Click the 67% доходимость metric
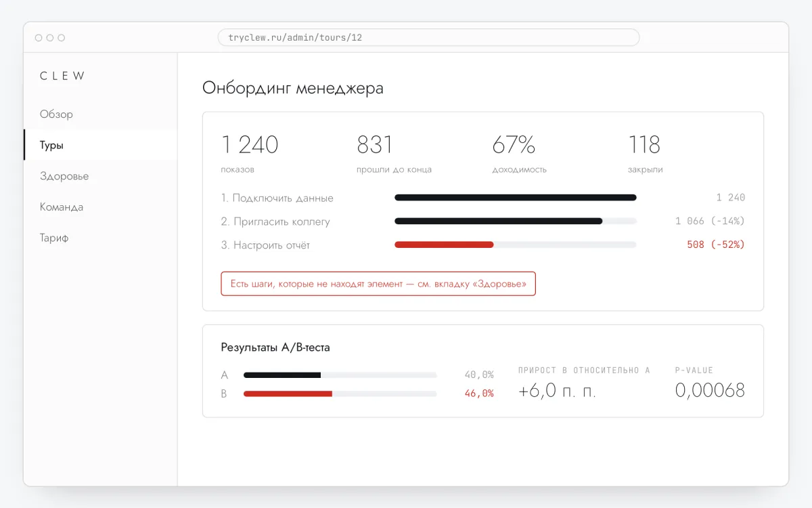812x508 pixels. click(519, 153)
